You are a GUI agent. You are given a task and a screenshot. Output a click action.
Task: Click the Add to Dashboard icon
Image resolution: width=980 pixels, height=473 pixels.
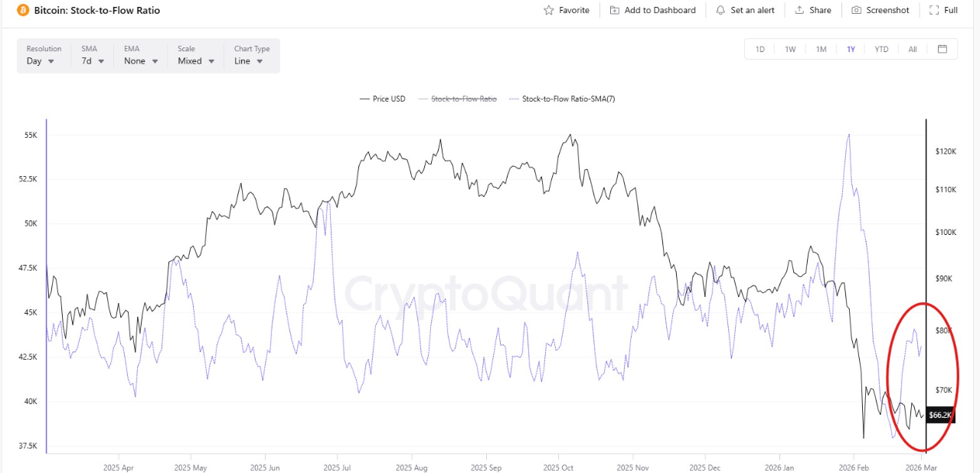pos(615,11)
